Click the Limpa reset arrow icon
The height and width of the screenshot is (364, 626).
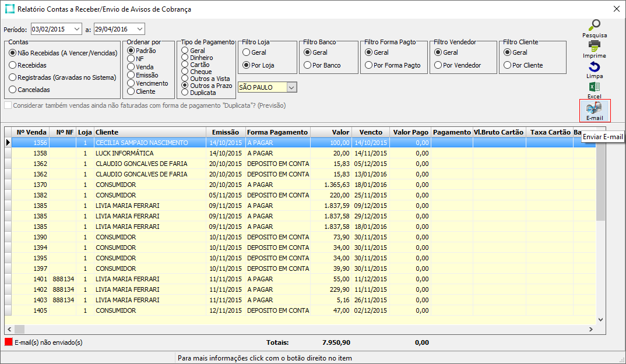pyautogui.click(x=595, y=67)
